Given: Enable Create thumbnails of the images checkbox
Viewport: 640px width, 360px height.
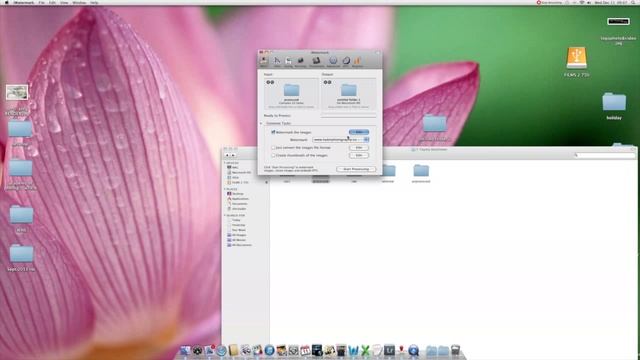Looking at the screenshot, I should point(273,155).
